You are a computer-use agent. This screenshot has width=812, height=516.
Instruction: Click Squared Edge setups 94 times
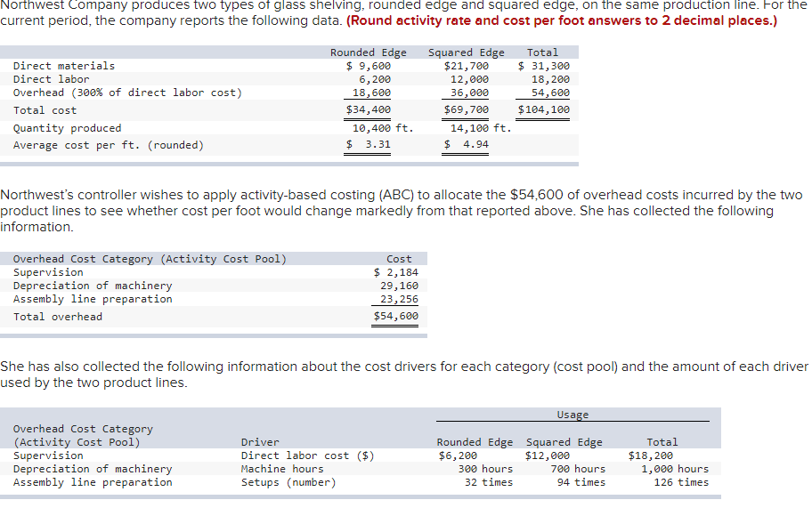[x=581, y=482]
